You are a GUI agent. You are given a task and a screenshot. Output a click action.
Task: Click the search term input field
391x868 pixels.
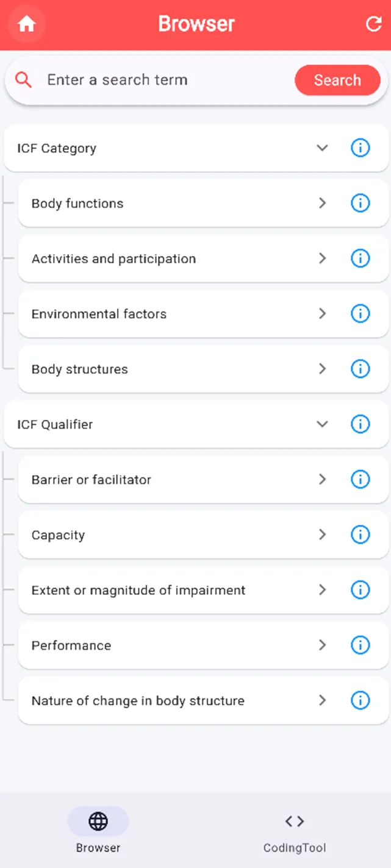(x=165, y=80)
